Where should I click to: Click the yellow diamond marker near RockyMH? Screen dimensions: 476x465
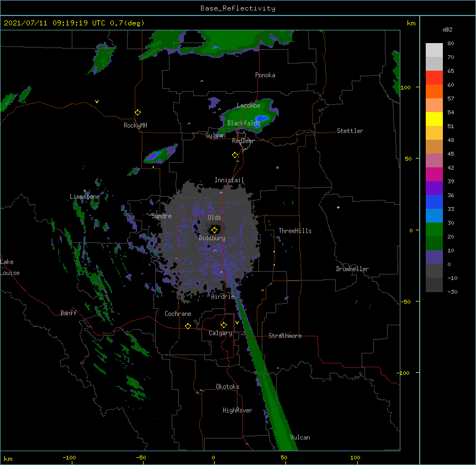click(137, 113)
